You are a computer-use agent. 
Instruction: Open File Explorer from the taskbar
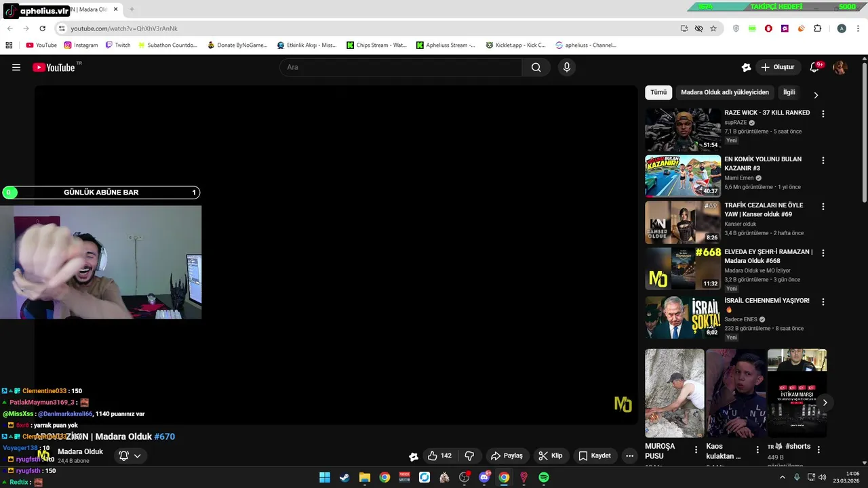pos(364,477)
